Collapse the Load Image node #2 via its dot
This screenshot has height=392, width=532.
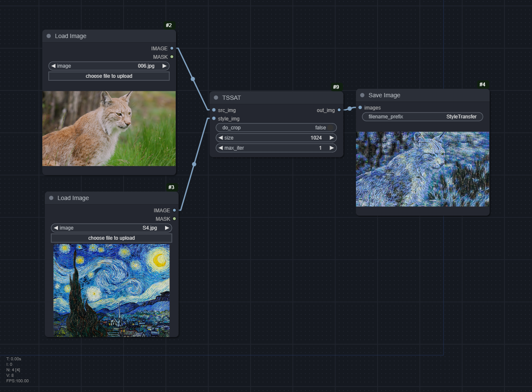(x=49, y=36)
